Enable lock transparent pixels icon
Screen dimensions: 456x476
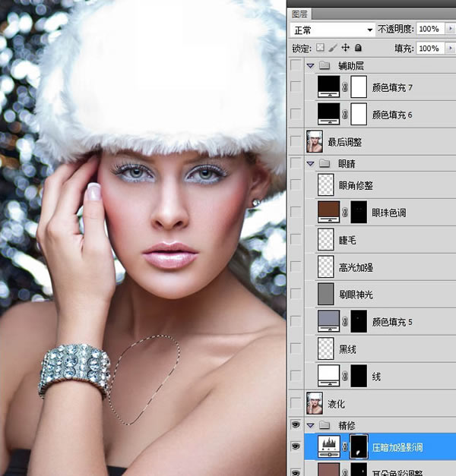coord(320,48)
